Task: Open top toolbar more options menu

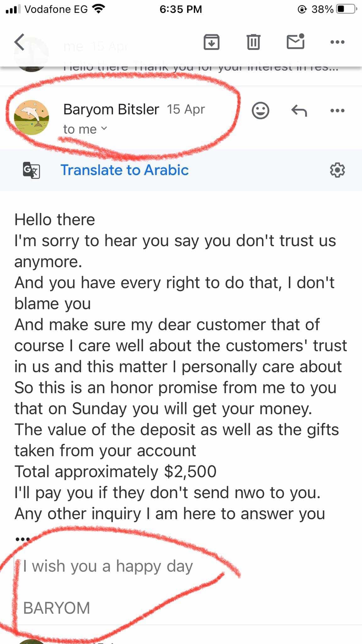Action: click(337, 42)
